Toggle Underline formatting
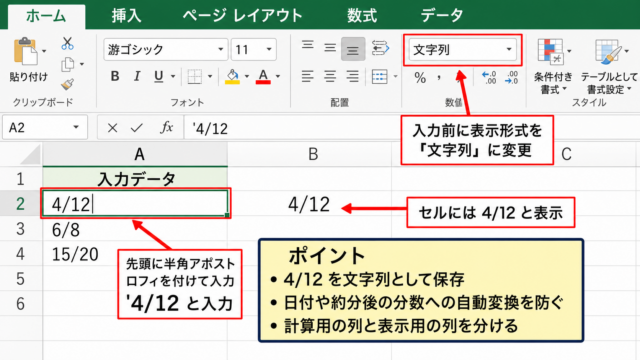Screen dimensions: 640x360 [159, 76]
